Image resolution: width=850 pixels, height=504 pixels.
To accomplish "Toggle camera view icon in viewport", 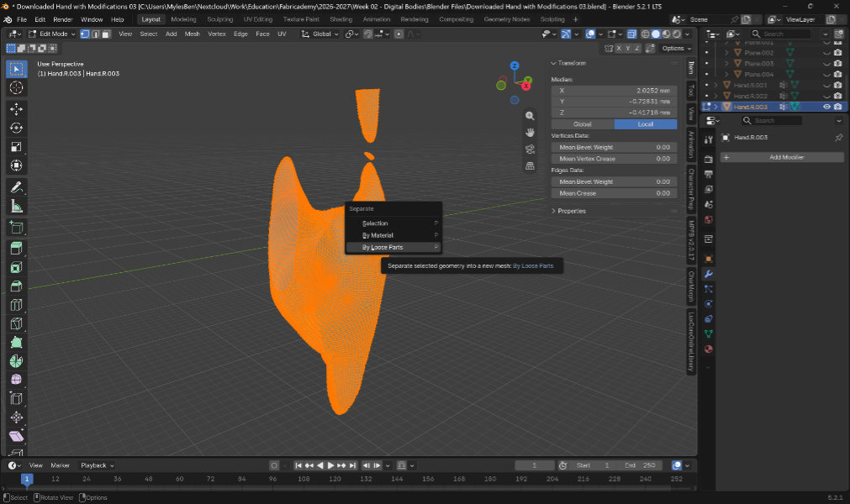I will (x=530, y=150).
